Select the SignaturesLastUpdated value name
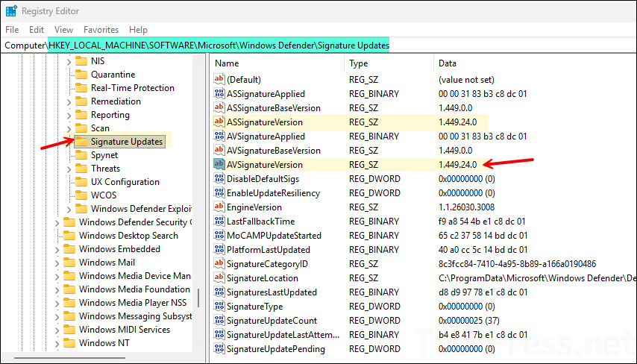The image size is (637, 364). (x=272, y=292)
